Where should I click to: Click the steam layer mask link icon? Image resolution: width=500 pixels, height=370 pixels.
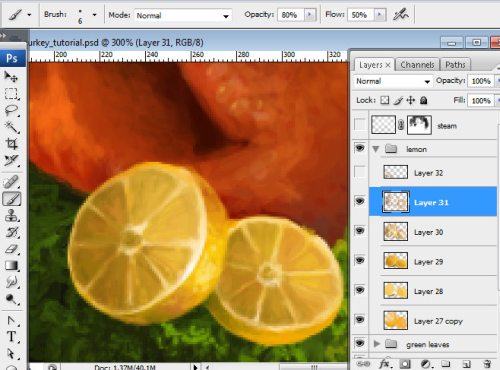pyautogui.click(x=401, y=125)
